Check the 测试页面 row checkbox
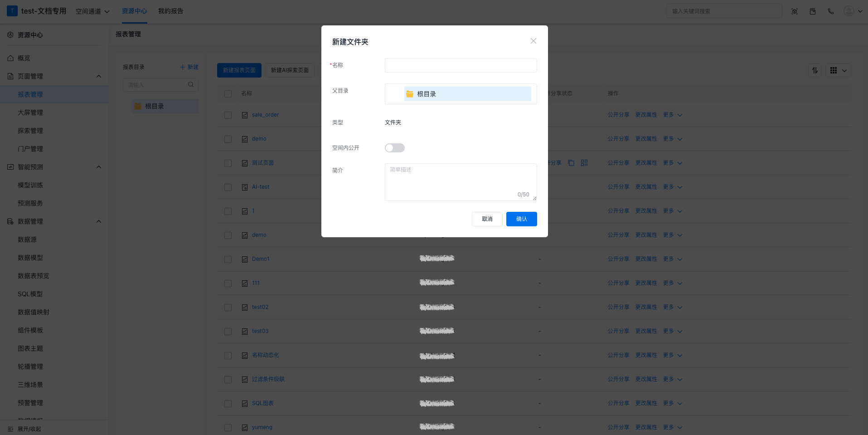868x435 pixels. tap(228, 163)
